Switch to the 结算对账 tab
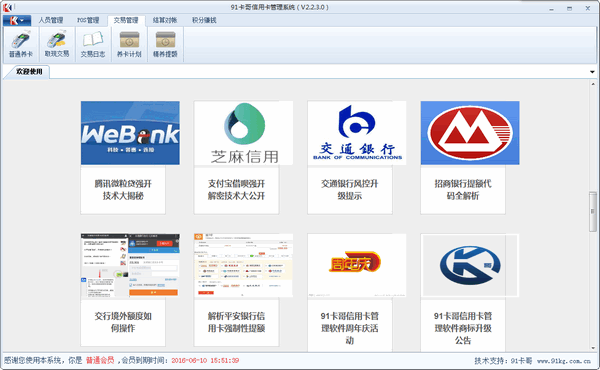Viewport: 600px width, 370px height. coord(165,20)
